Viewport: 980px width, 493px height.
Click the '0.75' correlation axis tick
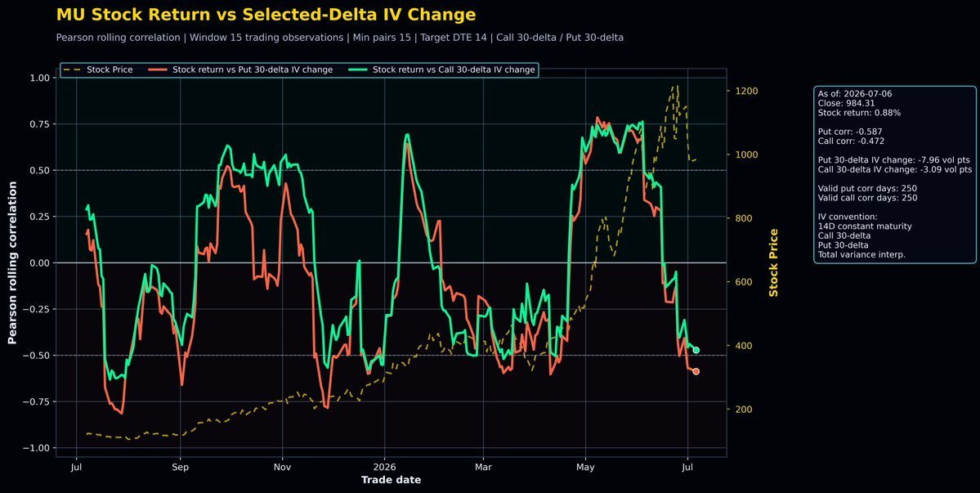(x=39, y=123)
